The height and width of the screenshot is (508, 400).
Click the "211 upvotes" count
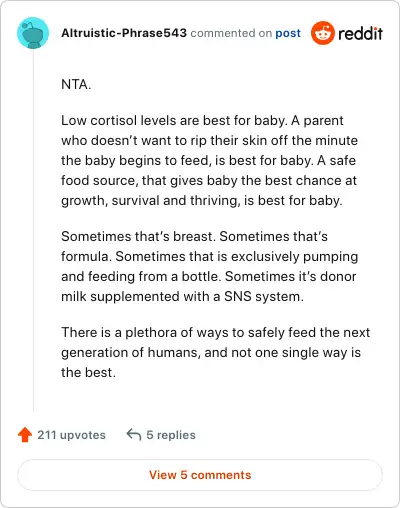coord(71,435)
